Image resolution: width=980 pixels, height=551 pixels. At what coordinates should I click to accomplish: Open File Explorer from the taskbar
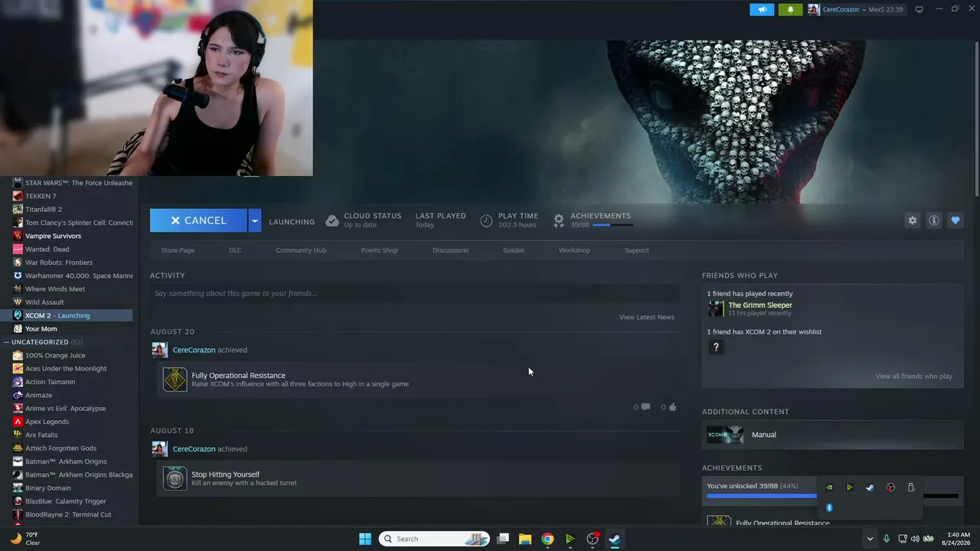[x=525, y=539]
